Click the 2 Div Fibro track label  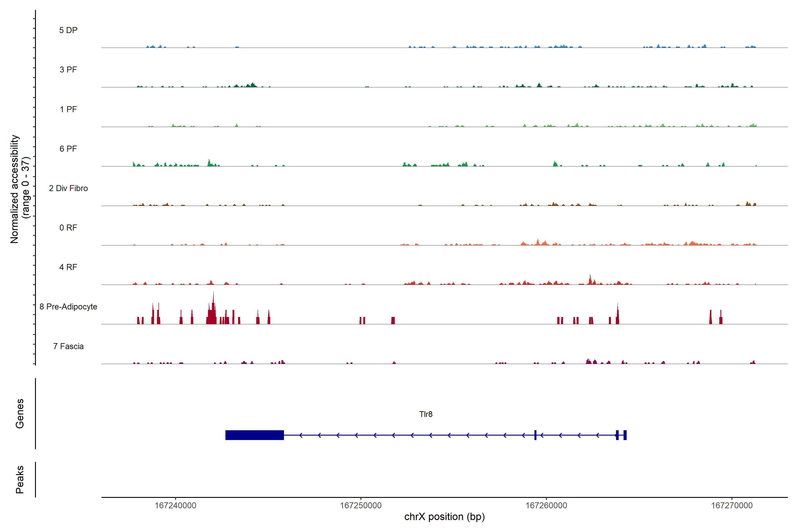pos(68,188)
